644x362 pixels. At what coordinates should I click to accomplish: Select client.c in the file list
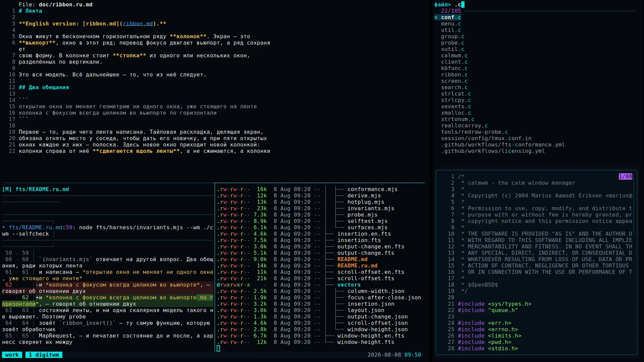[454, 62]
